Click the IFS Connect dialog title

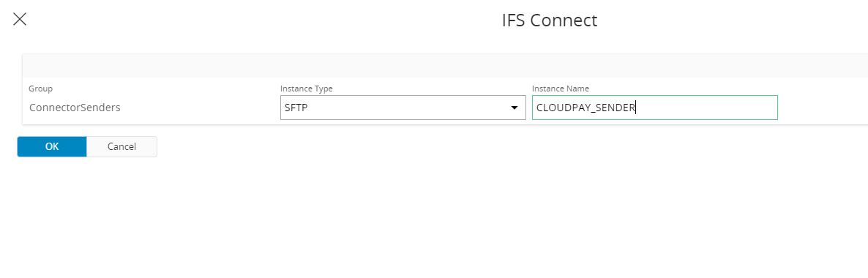(x=549, y=20)
